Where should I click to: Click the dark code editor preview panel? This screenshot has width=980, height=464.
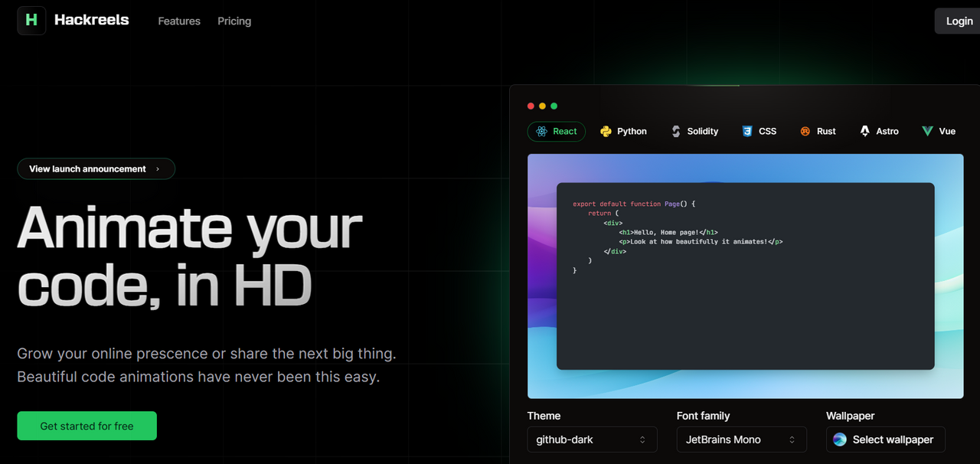coord(745,276)
